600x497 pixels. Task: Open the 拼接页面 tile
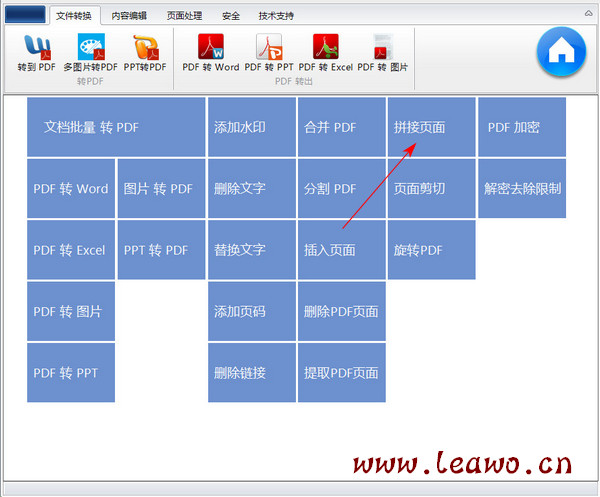point(432,127)
